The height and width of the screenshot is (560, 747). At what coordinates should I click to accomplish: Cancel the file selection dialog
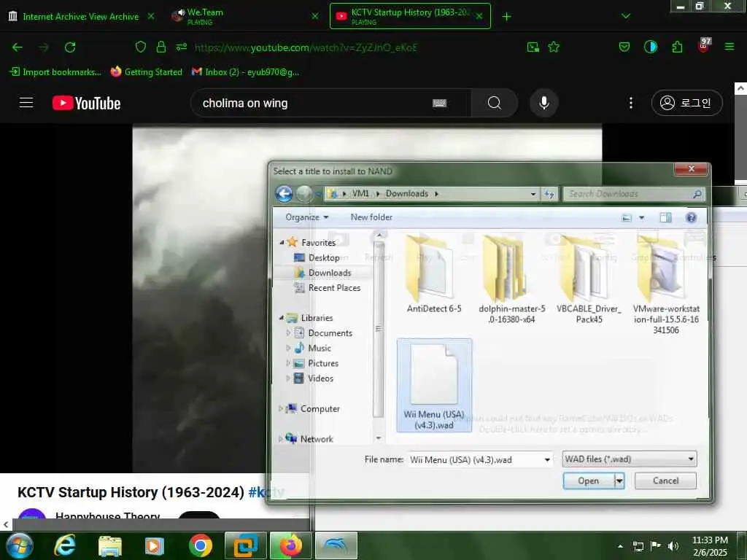(x=665, y=481)
